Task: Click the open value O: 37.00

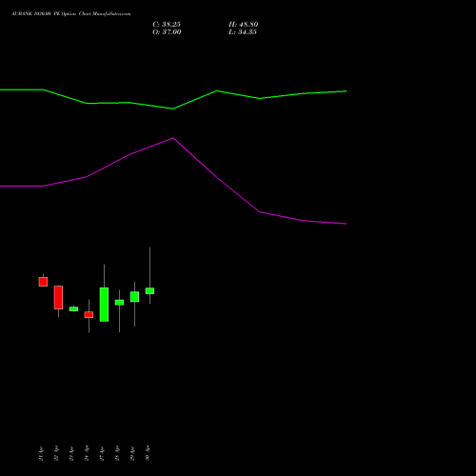Action: (x=167, y=32)
